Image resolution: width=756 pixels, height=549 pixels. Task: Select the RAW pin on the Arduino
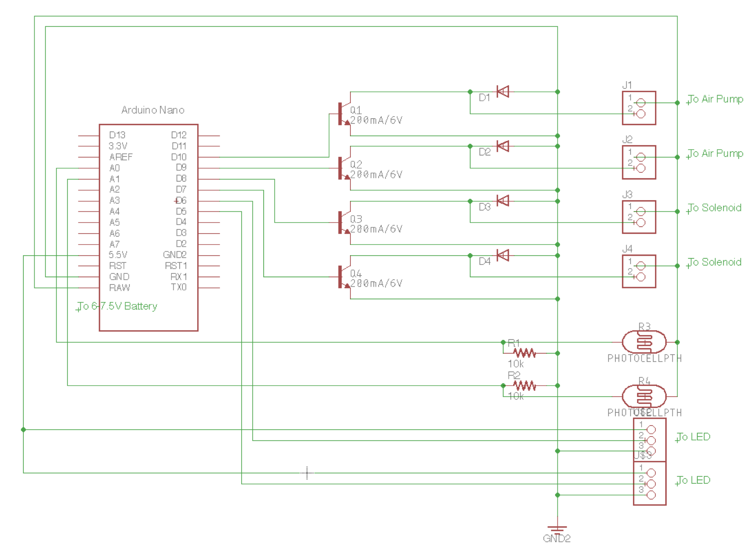pos(119,288)
